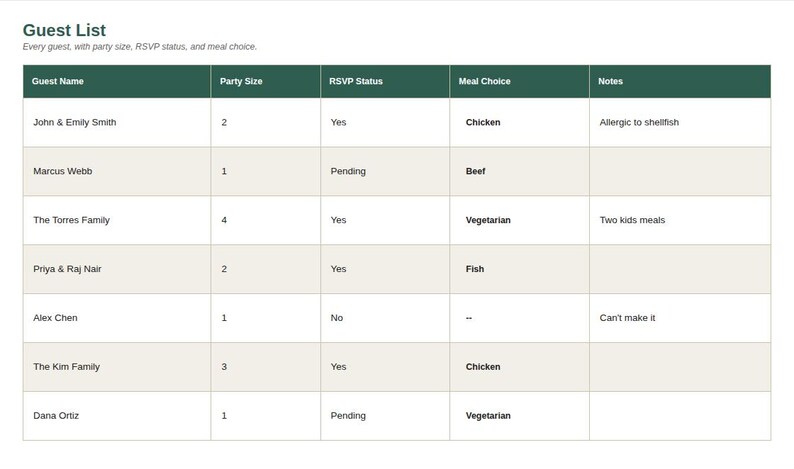794x469 pixels.
Task: Click the Pending RSVP for Dana Ortiz
Action: 385,416
